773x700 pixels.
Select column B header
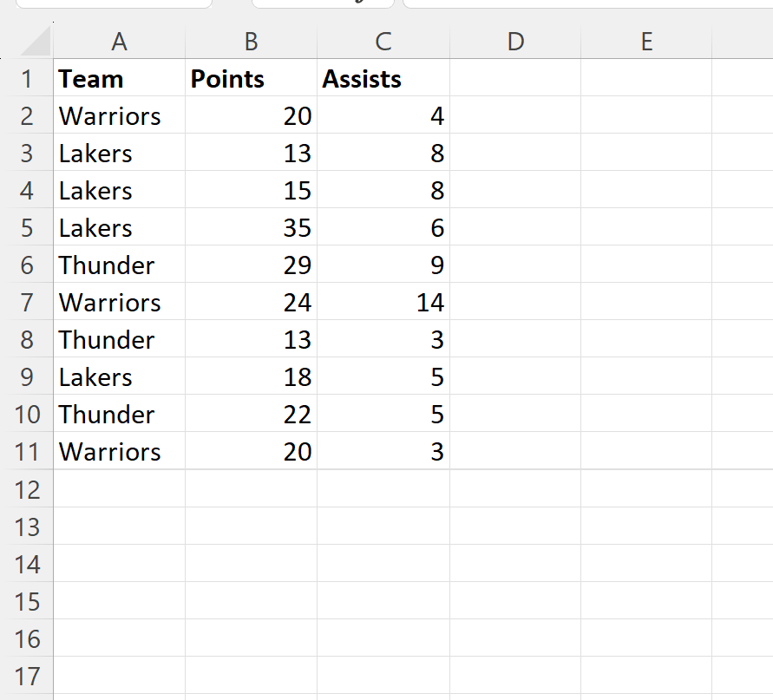tap(251, 41)
